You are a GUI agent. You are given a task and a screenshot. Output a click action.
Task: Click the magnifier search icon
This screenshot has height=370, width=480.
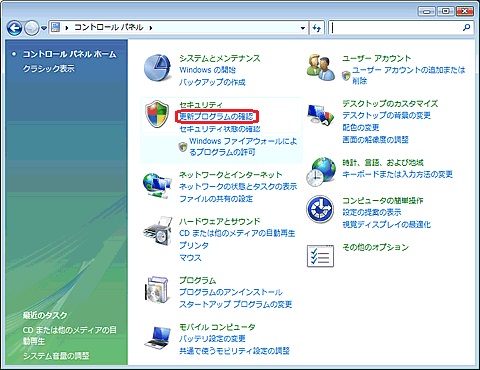pos(467,27)
